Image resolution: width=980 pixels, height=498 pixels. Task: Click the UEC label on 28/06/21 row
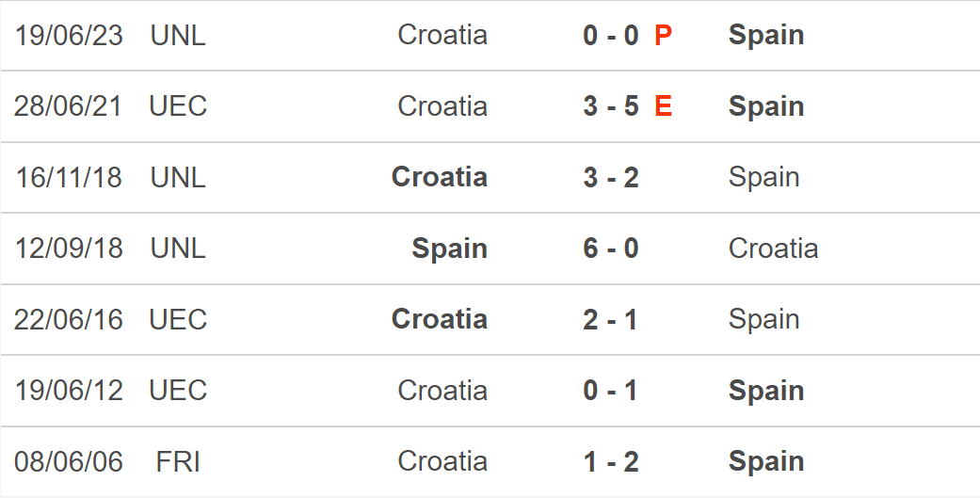tap(178, 106)
